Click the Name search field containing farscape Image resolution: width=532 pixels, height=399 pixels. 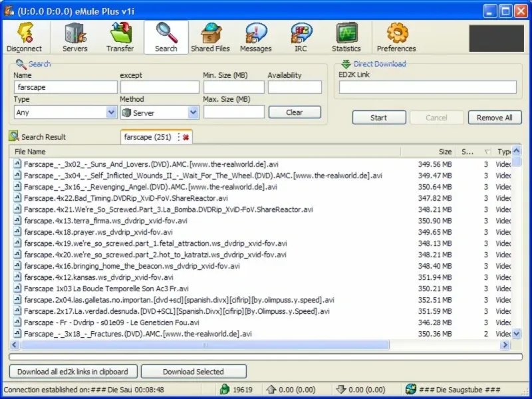65,87
